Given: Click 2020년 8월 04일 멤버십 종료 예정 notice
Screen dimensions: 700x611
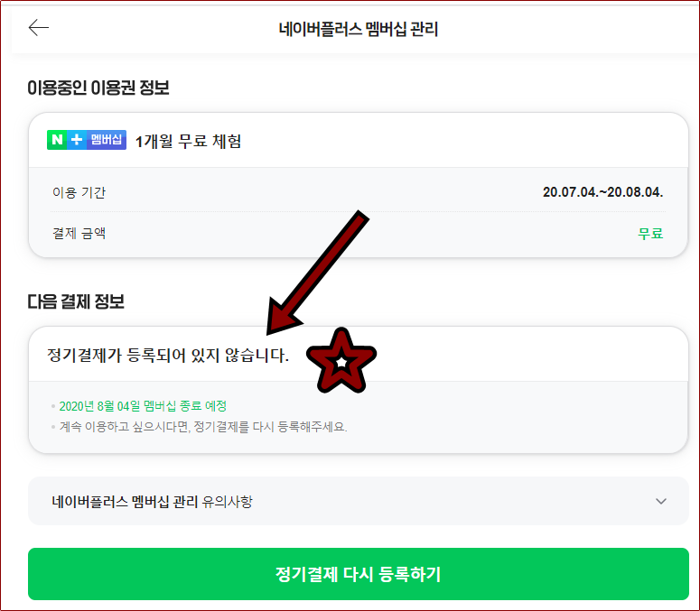Looking at the screenshot, I should 143,406.
